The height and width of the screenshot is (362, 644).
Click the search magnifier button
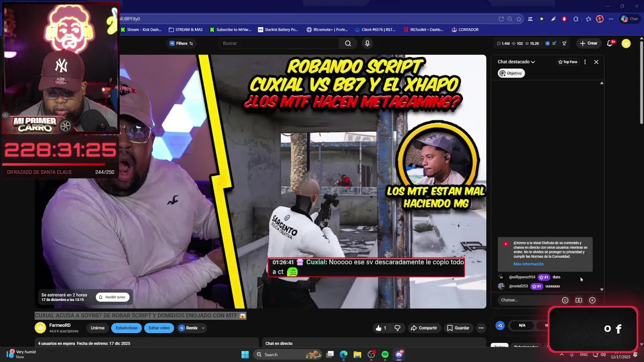coord(348,43)
